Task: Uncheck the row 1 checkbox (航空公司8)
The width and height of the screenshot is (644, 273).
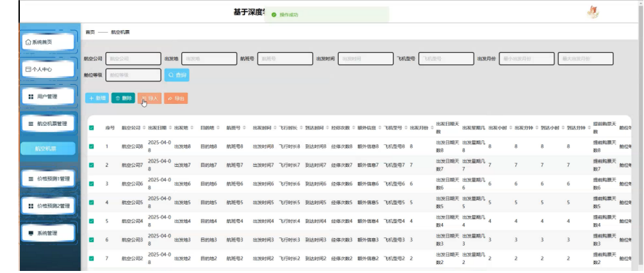Action: (92, 146)
